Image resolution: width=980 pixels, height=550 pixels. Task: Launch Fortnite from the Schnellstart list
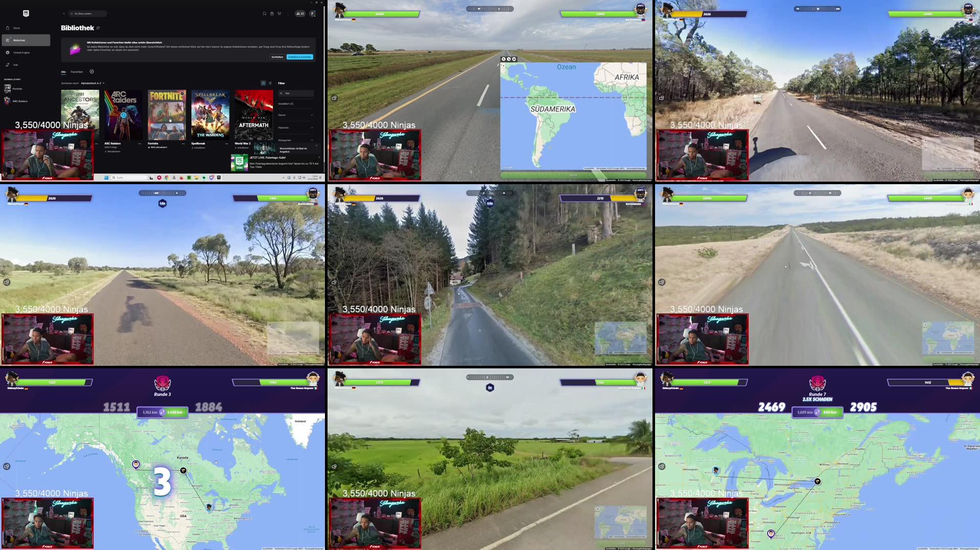click(17, 89)
